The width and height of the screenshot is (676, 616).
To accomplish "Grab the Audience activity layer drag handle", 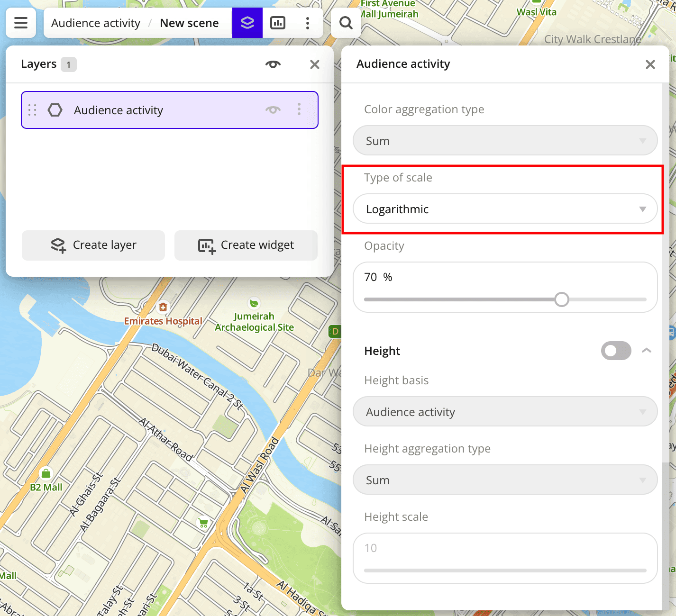I will pyautogui.click(x=32, y=110).
